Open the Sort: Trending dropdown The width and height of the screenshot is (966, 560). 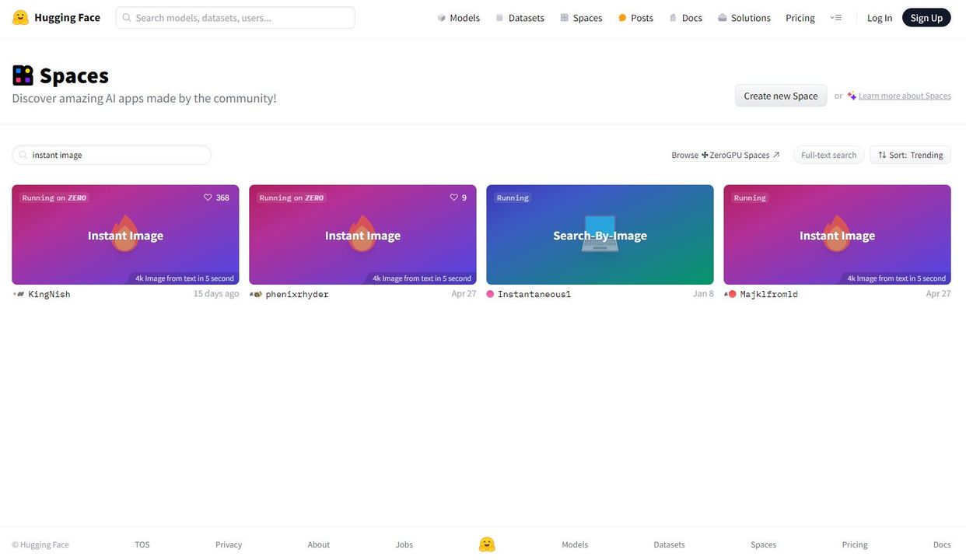point(910,155)
